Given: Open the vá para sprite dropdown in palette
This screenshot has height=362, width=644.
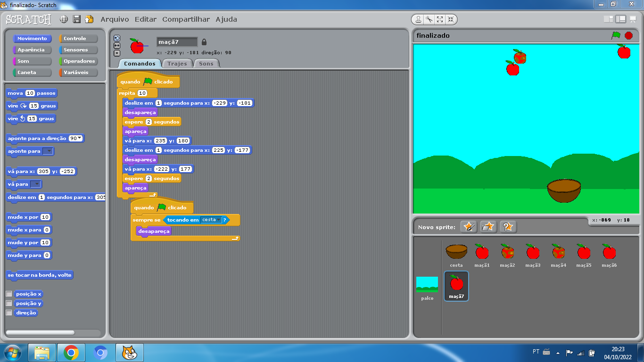Looking at the screenshot, I should pos(36,184).
